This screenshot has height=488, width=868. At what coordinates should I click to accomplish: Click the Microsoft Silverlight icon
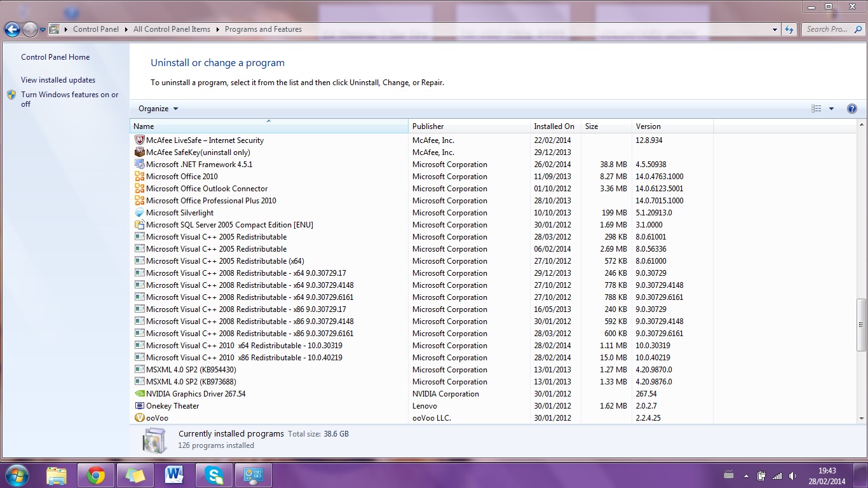(140, 212)
